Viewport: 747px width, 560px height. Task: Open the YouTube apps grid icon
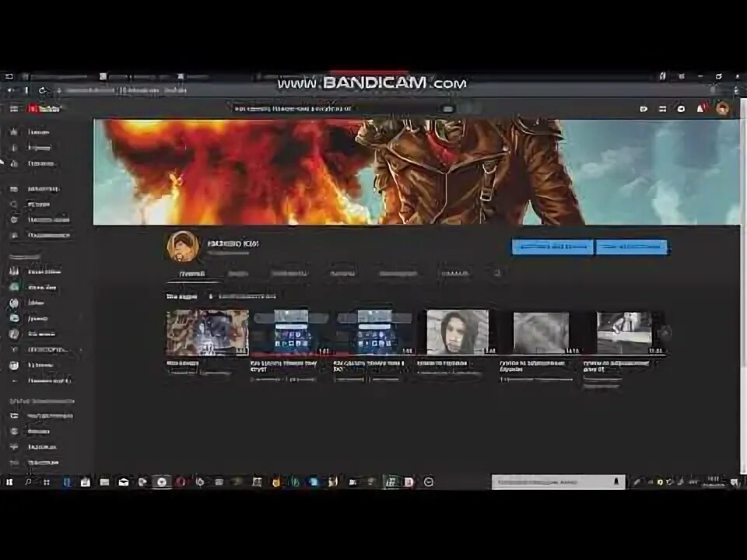(662, 109)
